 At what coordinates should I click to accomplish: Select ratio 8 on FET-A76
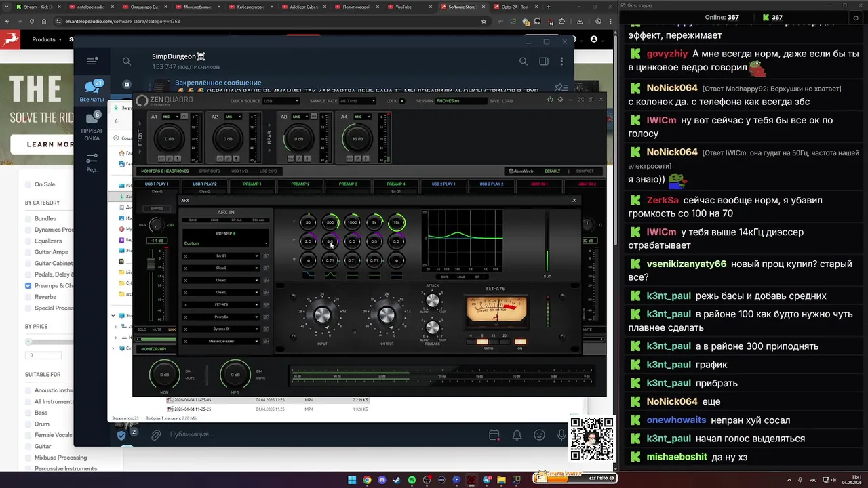[x=483, y=342]
